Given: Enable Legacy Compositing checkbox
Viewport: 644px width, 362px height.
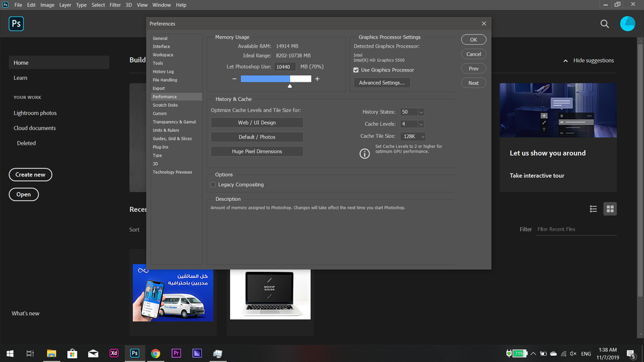Looking at the screenshot, I should tap(213, 185).
